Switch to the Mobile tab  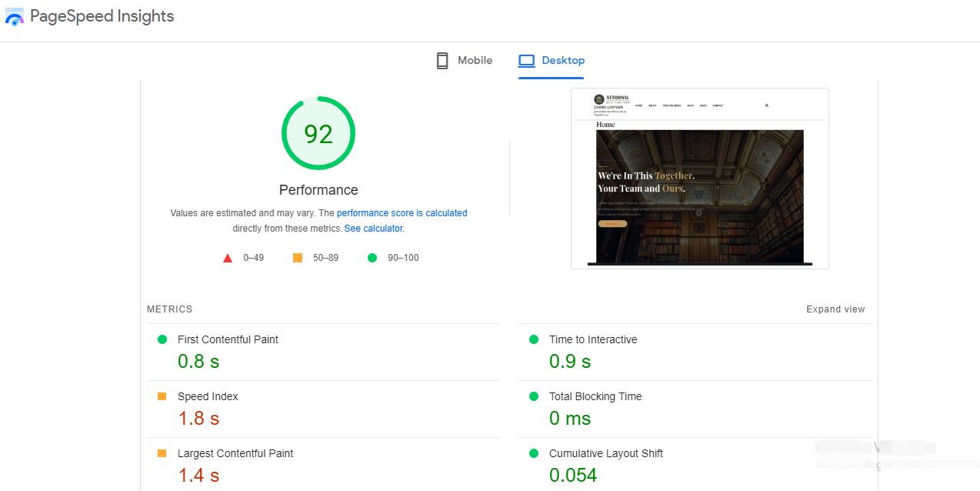pos(464,61)
